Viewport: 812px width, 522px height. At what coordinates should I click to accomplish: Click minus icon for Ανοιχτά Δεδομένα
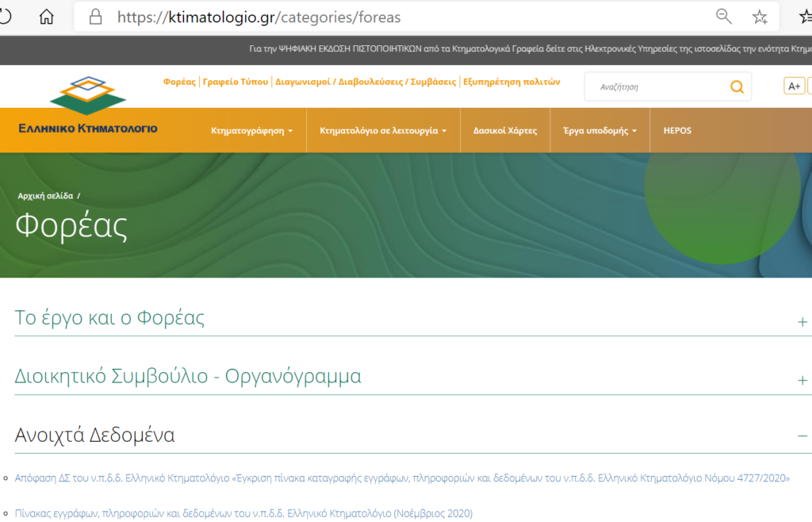802,436
